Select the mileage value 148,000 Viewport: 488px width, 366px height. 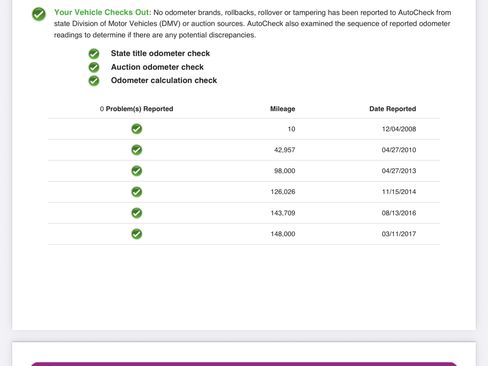283,234
